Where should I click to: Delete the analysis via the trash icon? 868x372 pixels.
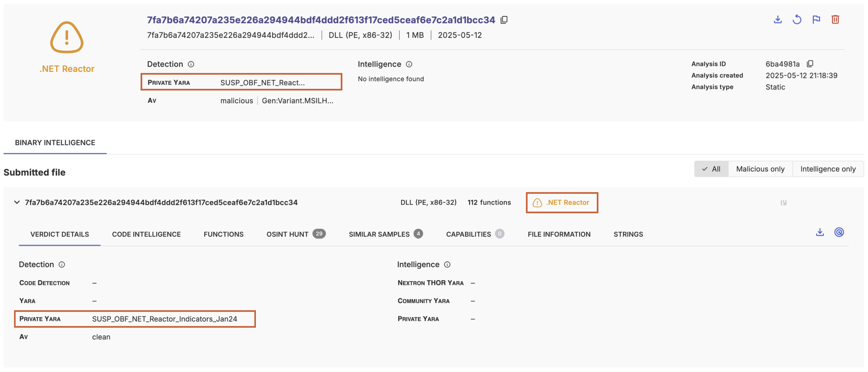click(835, 20)
